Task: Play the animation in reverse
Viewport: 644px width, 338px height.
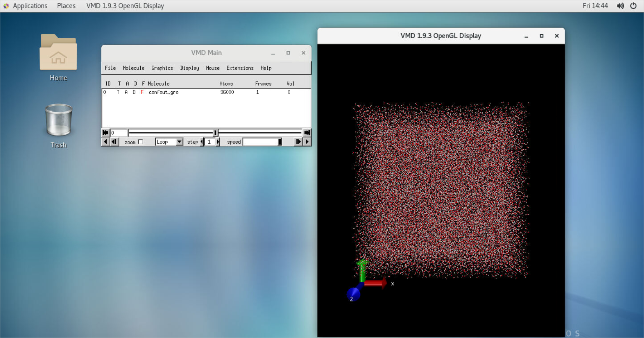Action: (105, 142)
